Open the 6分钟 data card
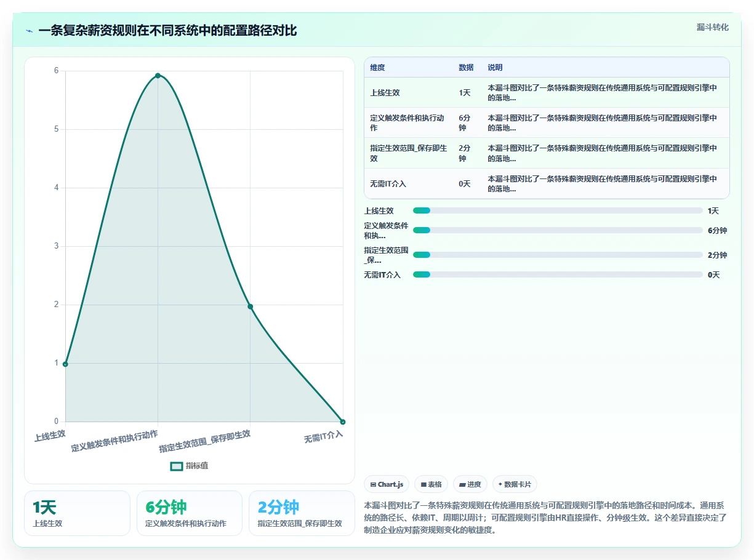 [190, 513]
